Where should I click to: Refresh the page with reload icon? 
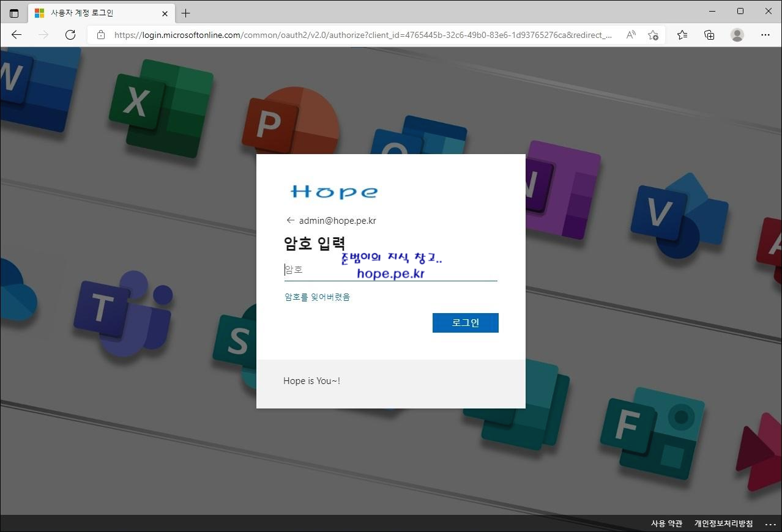coord(70,35)
